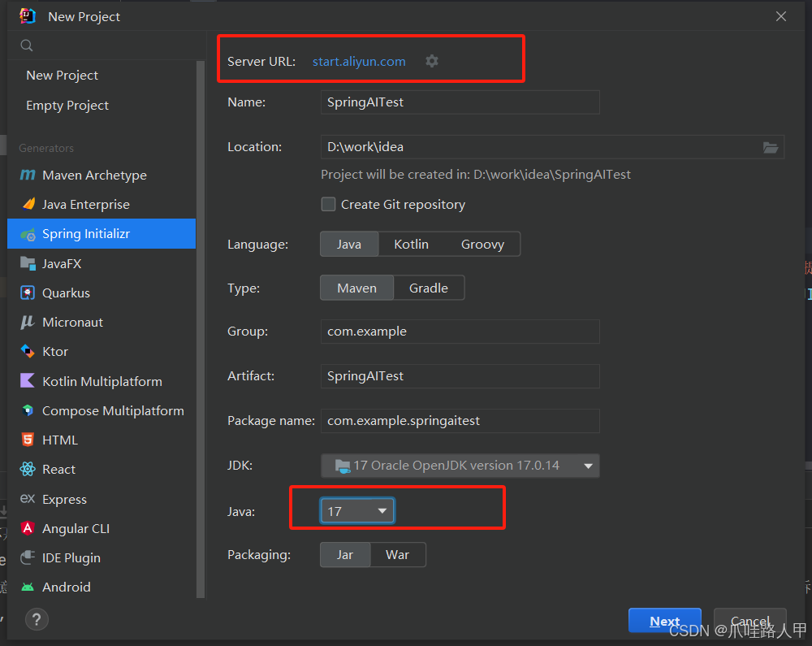The height and width of the screenshot is (646, 812).
Task: Click the Compose Multiplatform icon
Action: point(28,410)
